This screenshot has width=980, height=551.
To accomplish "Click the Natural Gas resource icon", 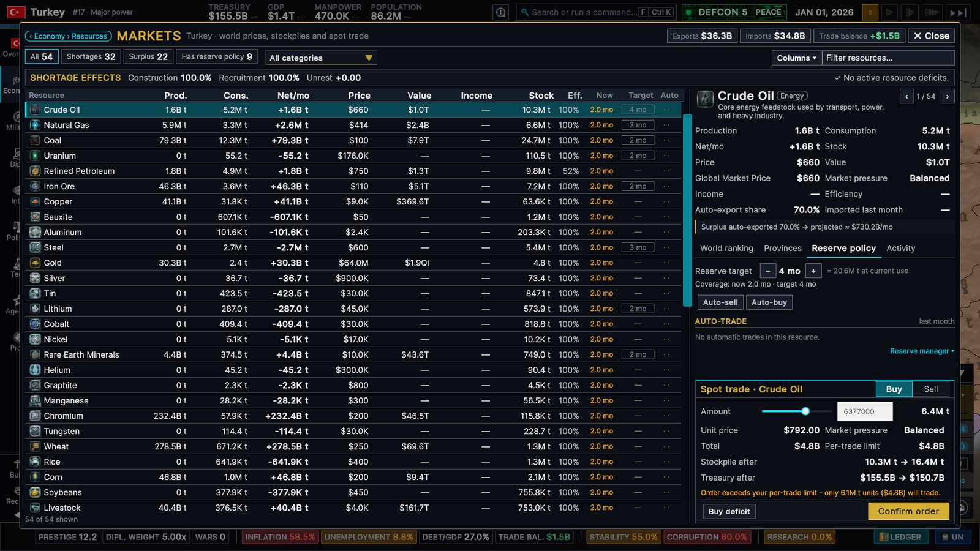I will 36,125.
